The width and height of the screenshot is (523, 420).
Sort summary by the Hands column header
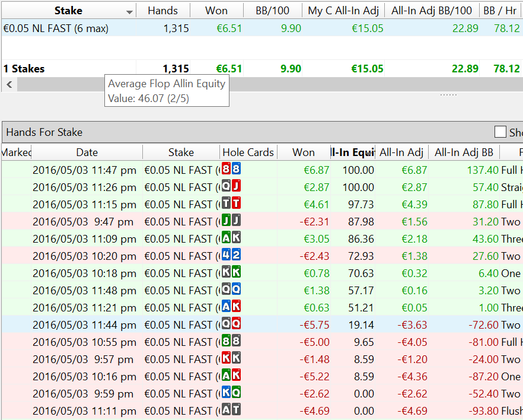[x=162, y=11]
